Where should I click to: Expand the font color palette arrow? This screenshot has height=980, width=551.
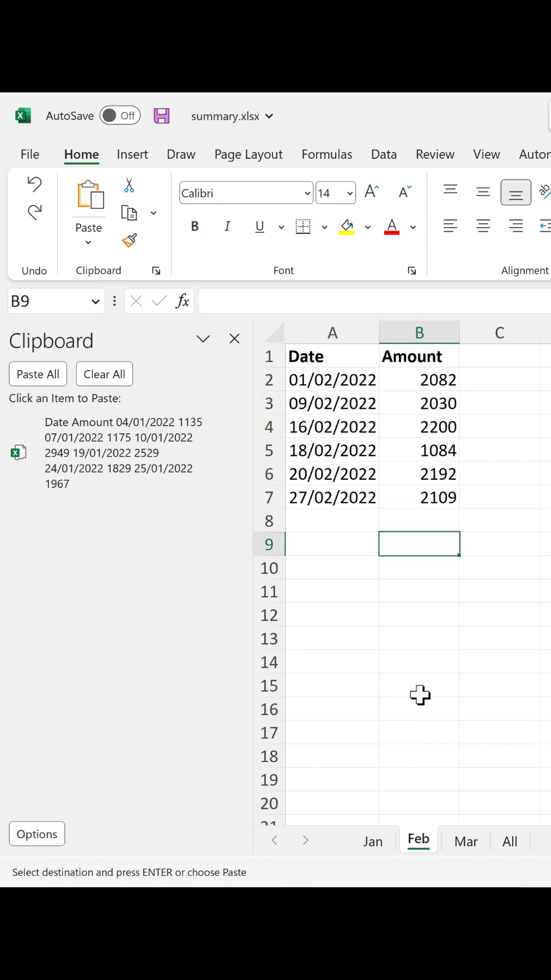(x=413, y=227)
